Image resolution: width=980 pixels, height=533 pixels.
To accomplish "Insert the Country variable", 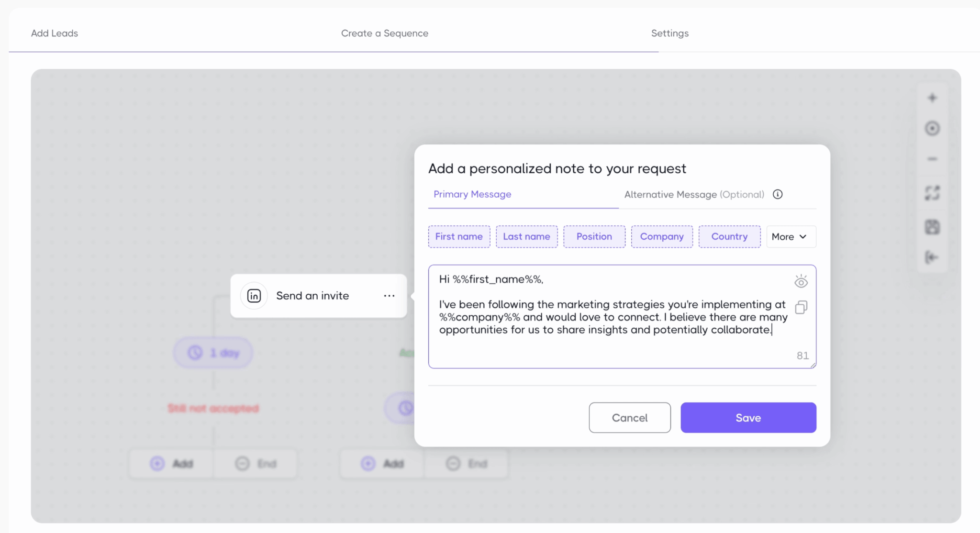I will [729, 237].
